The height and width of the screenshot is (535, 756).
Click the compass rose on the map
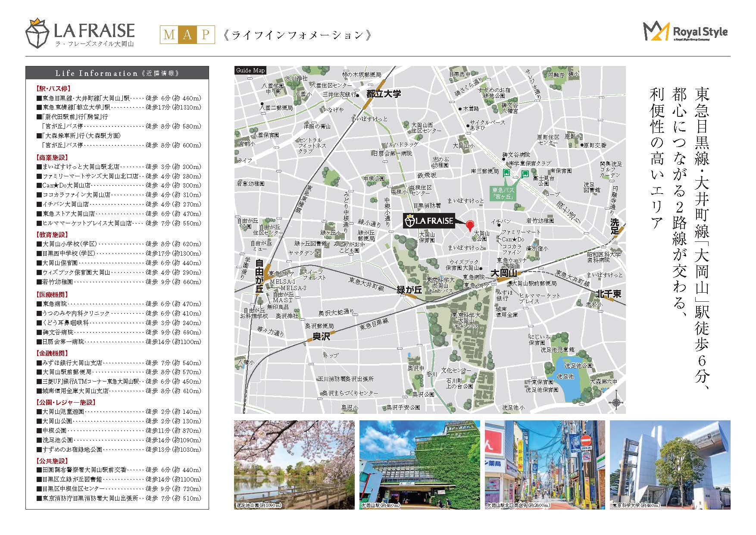pyautogui.click(x=616, y=402)
